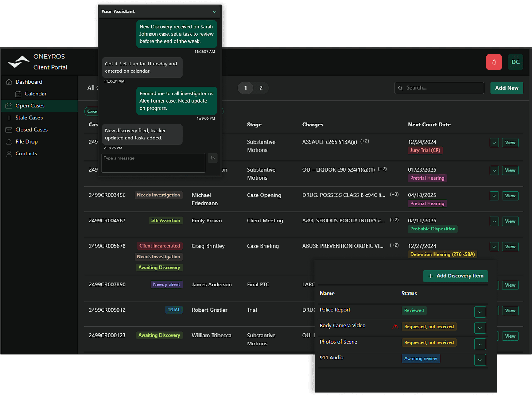Click the Stage column header
This screenshot has width=532, height=396.
[x=254, y=125]
